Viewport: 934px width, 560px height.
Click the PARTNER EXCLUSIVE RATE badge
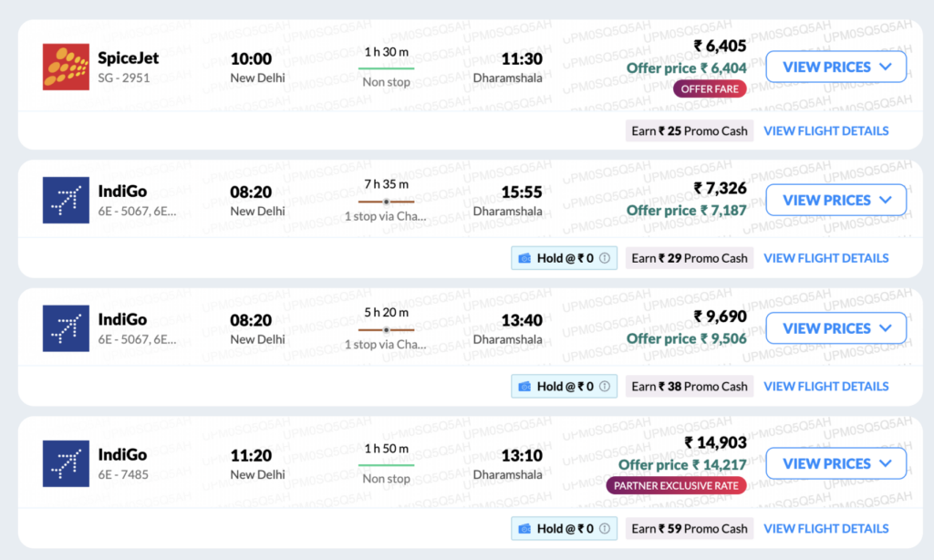pyautogui.click(x=676, y=485)
